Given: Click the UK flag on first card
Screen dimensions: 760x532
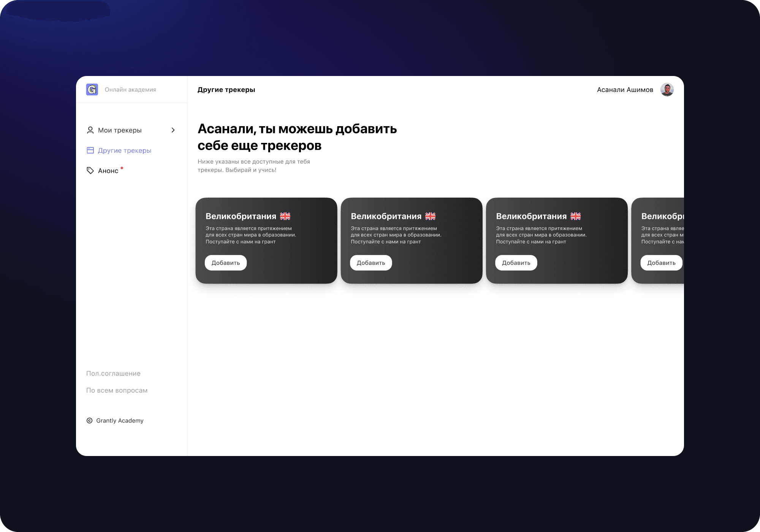Looking at the screenshot, I should pyautogui.click(x=285, y=216).
